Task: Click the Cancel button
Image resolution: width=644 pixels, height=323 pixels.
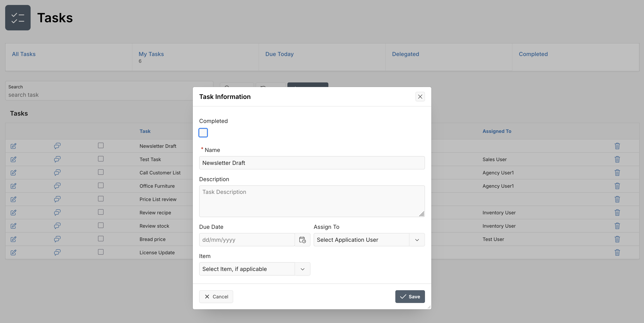Action: click(x=216, y=297)
